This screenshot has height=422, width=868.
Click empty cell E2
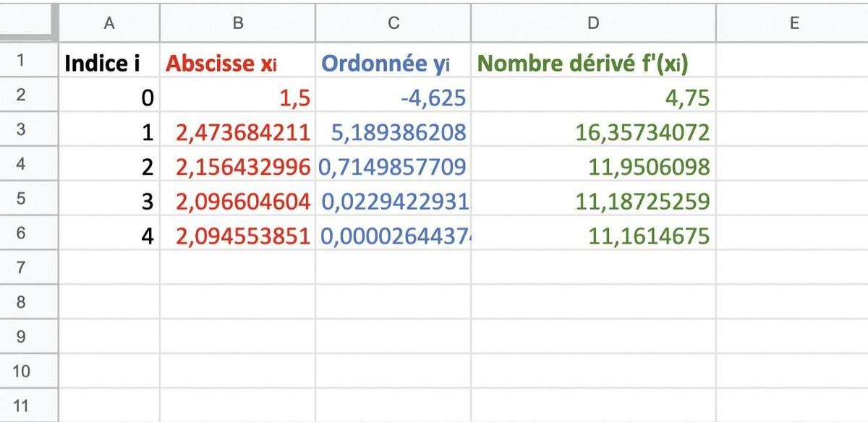(x=793, y=97)
